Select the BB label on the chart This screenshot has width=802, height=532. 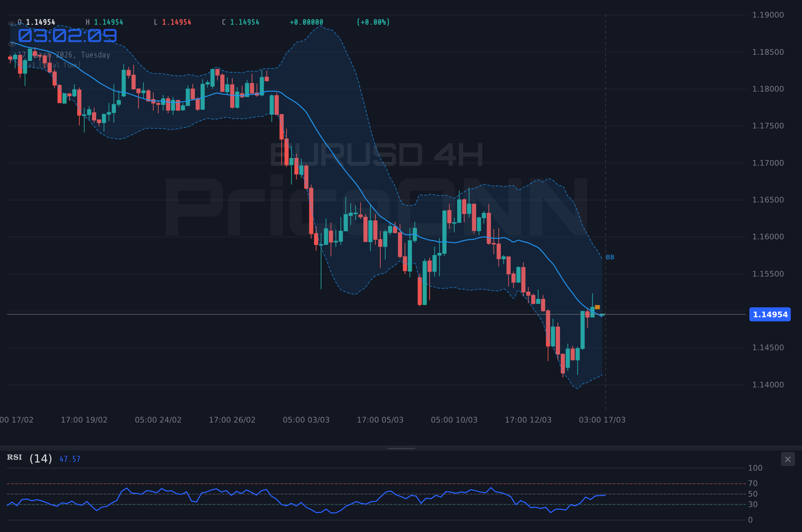tap(610, 257)
